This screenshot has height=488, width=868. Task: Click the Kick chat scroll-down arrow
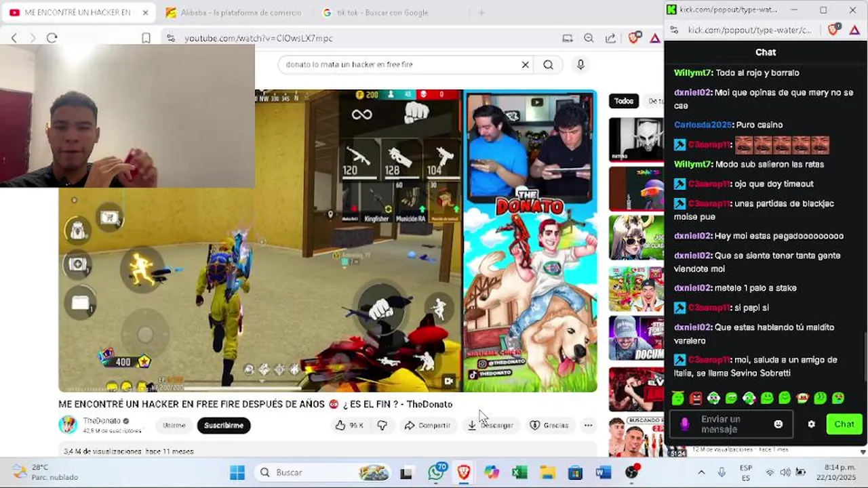pyautogui.click(x=863, y=452)
